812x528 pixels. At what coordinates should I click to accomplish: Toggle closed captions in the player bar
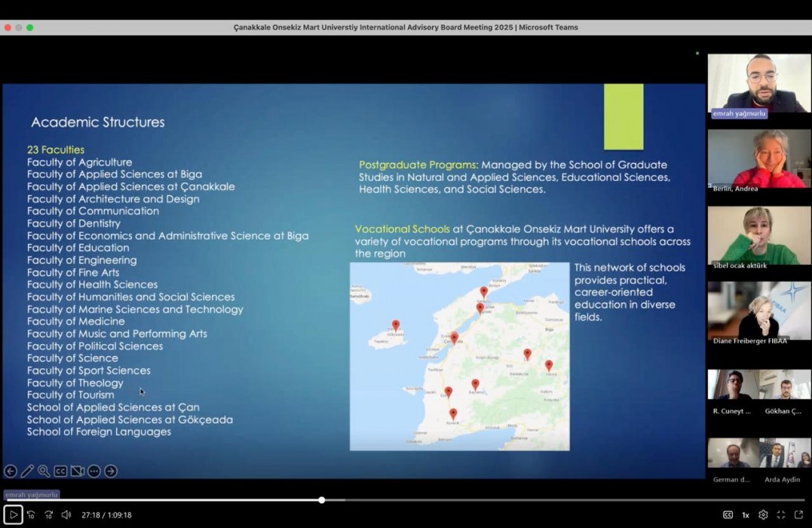pyautogui.click(x=728, y=514)
